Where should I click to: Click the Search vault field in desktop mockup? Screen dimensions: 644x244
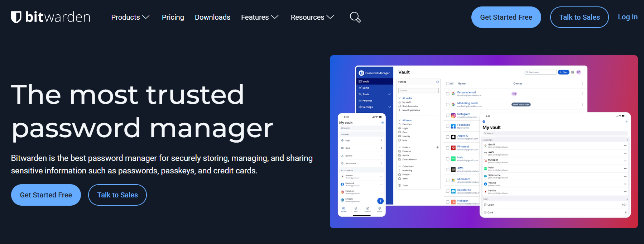tap(540, 72)
